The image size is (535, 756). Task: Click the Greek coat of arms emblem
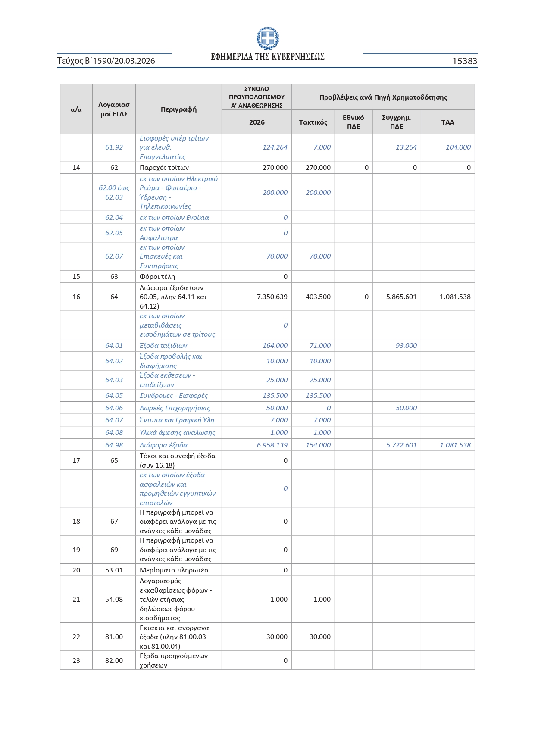pos(267,38)
